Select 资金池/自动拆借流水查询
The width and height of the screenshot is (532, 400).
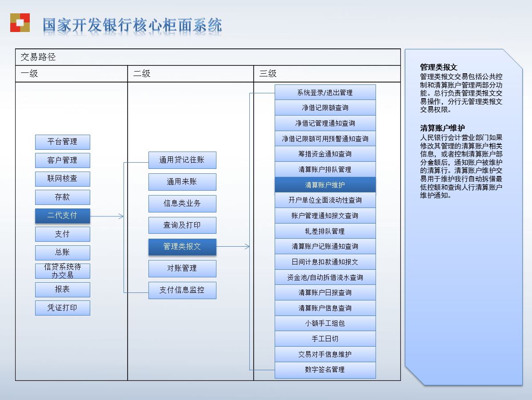click(325, 277)
